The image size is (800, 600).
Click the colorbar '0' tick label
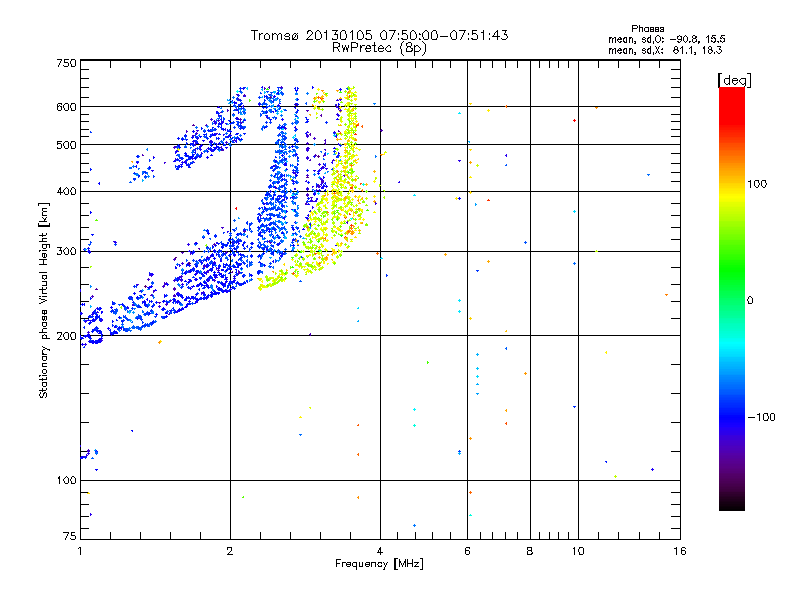click(x=750, y=301)
